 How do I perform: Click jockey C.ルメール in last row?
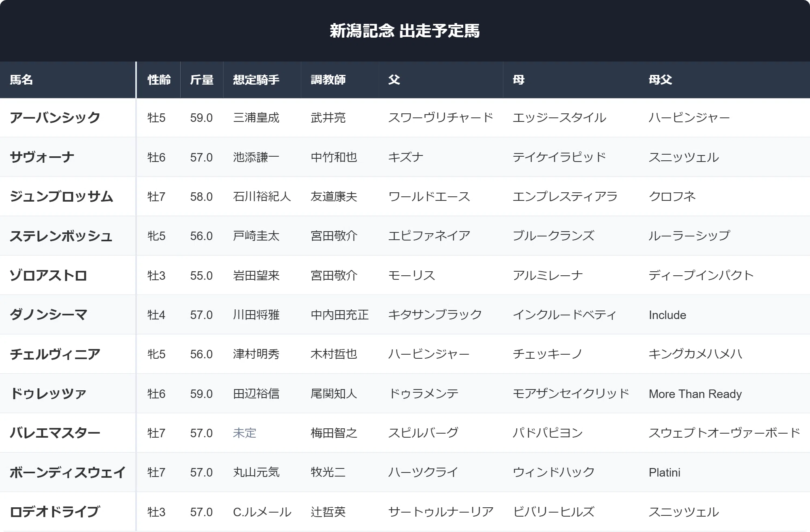point(262,512)
